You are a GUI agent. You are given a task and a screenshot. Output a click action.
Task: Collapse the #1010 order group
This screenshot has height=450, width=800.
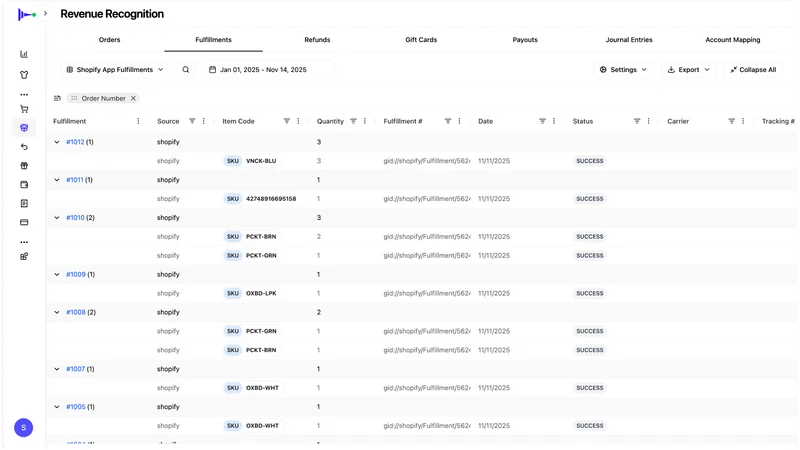(57, 218)
